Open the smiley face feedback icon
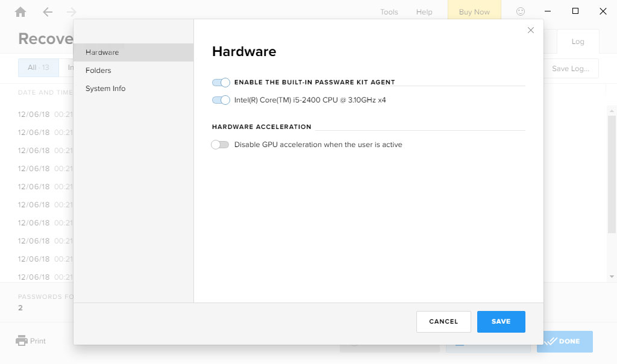Screen dimensions: 617x364 tap(521, 11)
